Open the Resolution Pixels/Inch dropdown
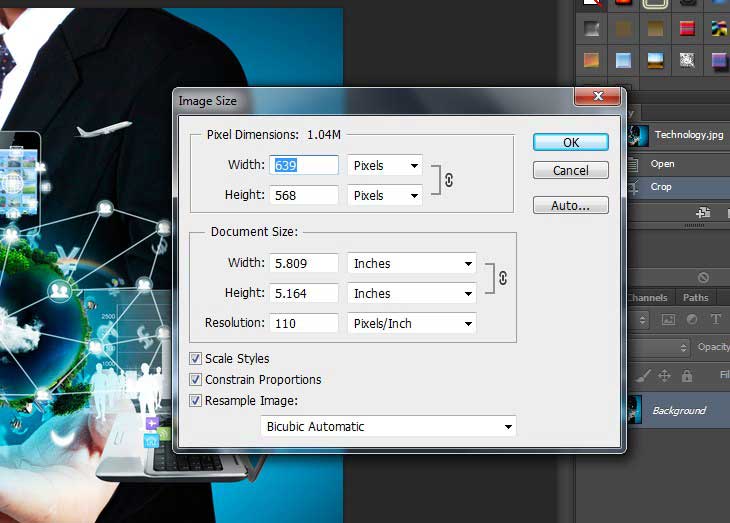 point(411,323)
